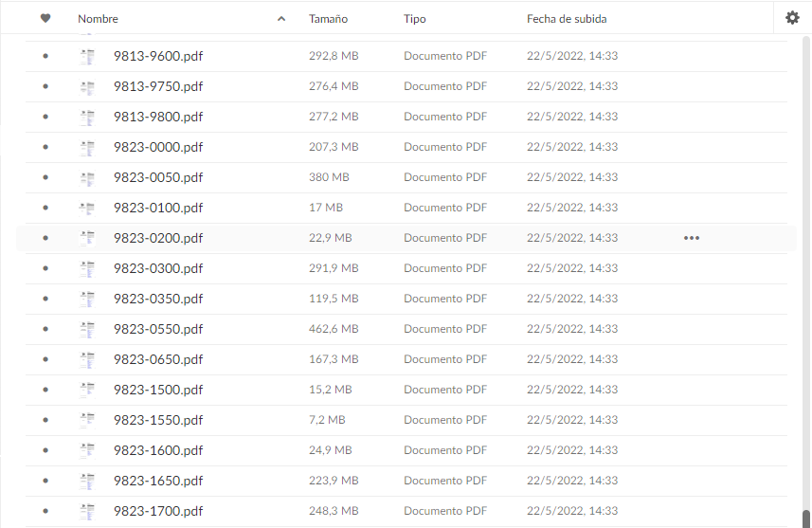Select the 9823-0650.pdf row
This screenshot has height=528, width=812.
(x=568, y=359)
